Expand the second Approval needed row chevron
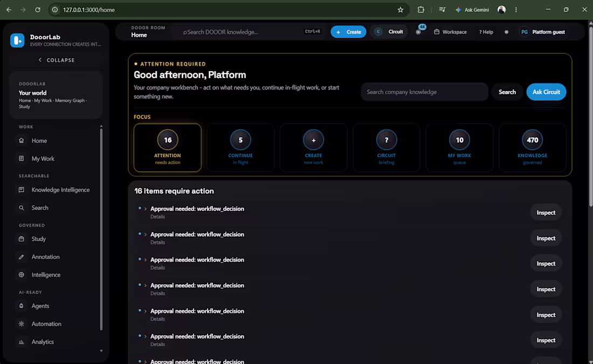 coord(145,234)
